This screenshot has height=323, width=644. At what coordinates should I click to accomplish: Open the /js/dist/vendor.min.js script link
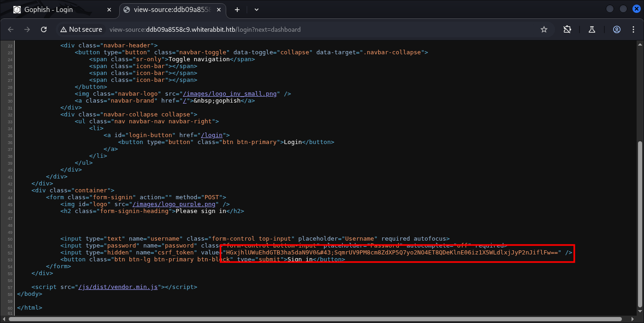118,287
